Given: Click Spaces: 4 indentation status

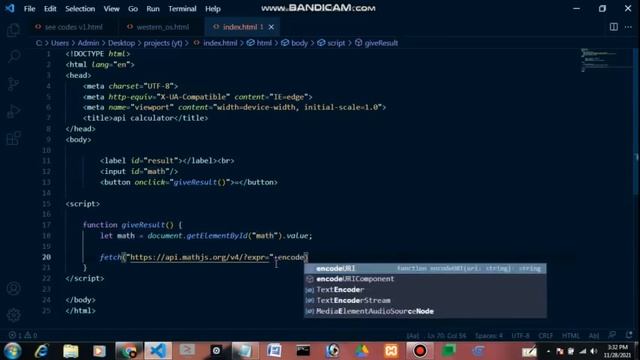Looking at the screenshot, I should [x=489, y=336].
